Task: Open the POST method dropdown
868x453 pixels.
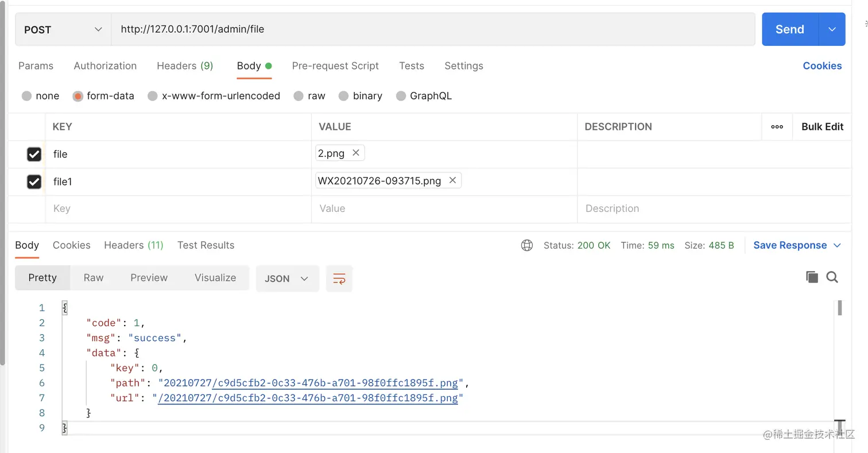Action: [63, 29]
